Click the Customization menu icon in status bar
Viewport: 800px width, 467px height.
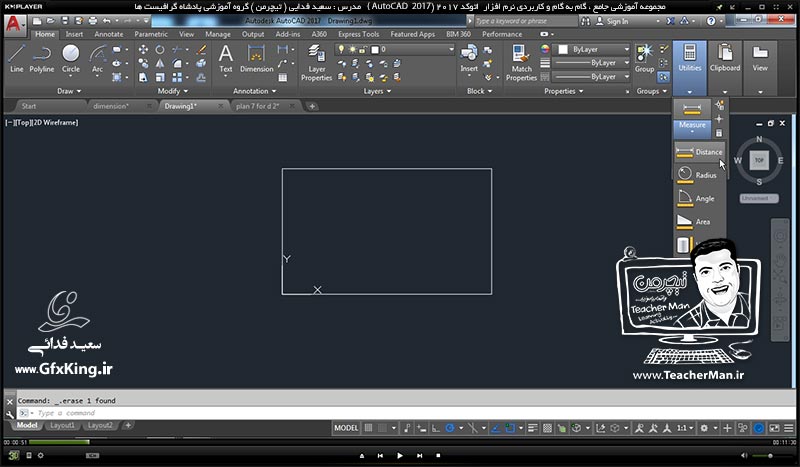coord(789,428)
